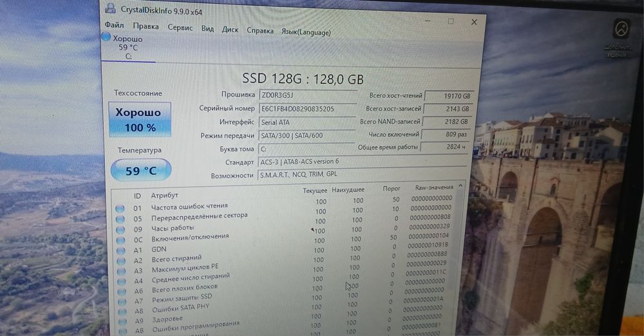644x336 pixels.
Task: Click the transfer mode field SATA/300 | SATA/600
Action: [x=307, y=135]
